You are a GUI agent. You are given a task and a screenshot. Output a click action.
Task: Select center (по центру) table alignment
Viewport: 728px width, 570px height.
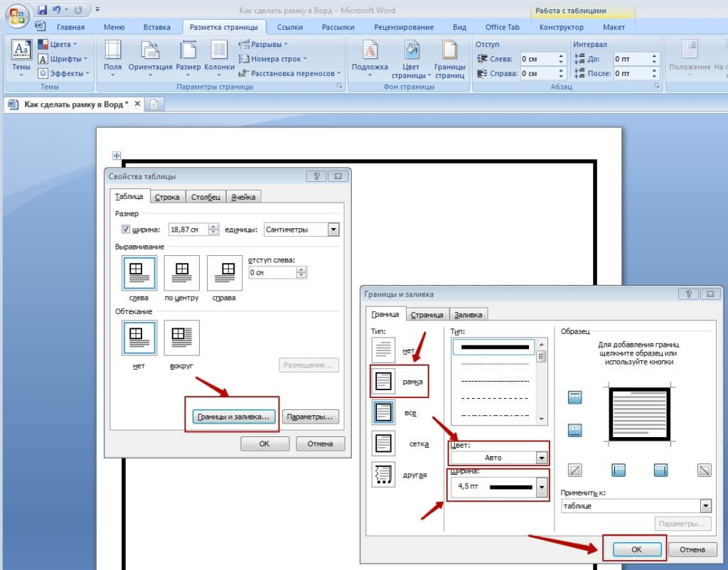[x=182, y=273]
